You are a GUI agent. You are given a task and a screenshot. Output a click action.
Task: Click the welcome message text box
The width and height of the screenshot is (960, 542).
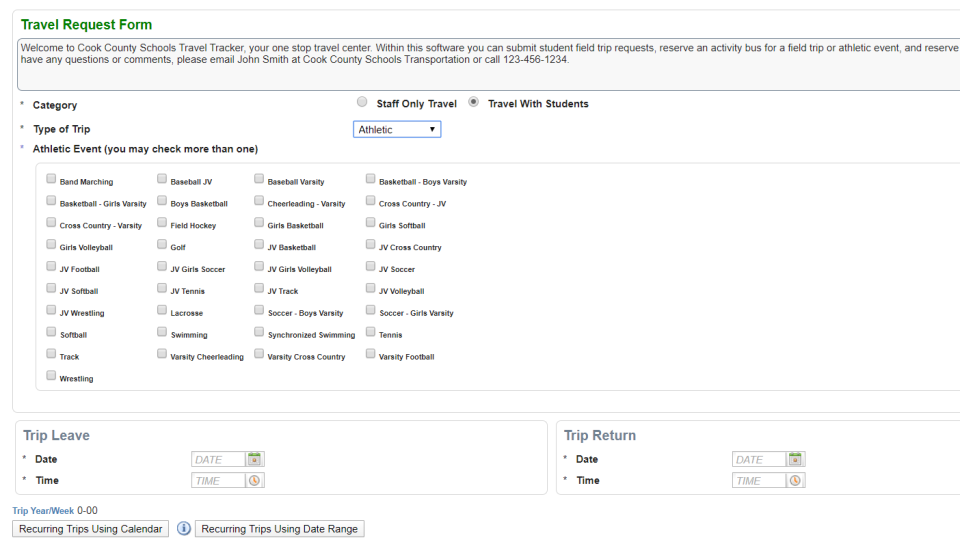coord(490,64)
